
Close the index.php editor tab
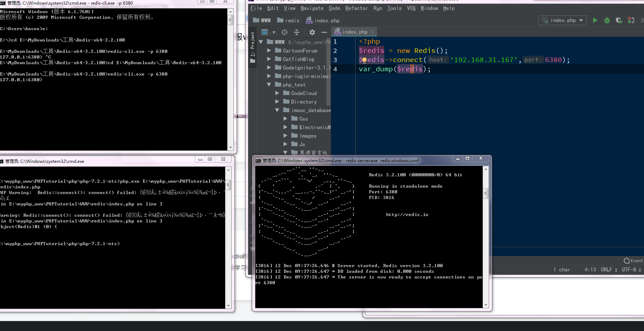tap(372, 32)
